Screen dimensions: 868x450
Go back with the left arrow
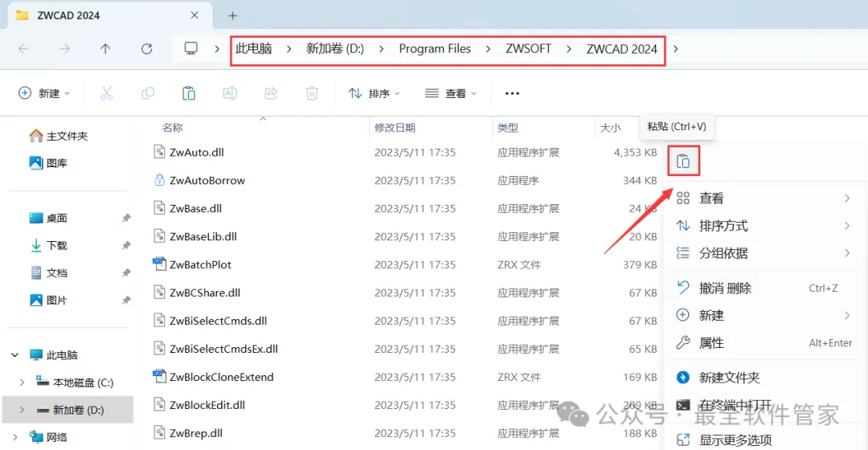[23, 49]
